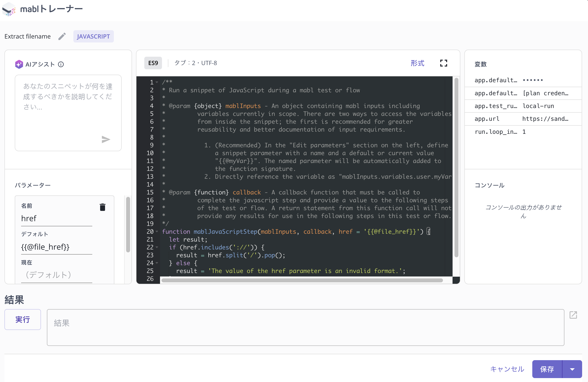Viewport: 588px width, 382px height.
Task: Click the mabl logo in the header
Action: [9, 9]
